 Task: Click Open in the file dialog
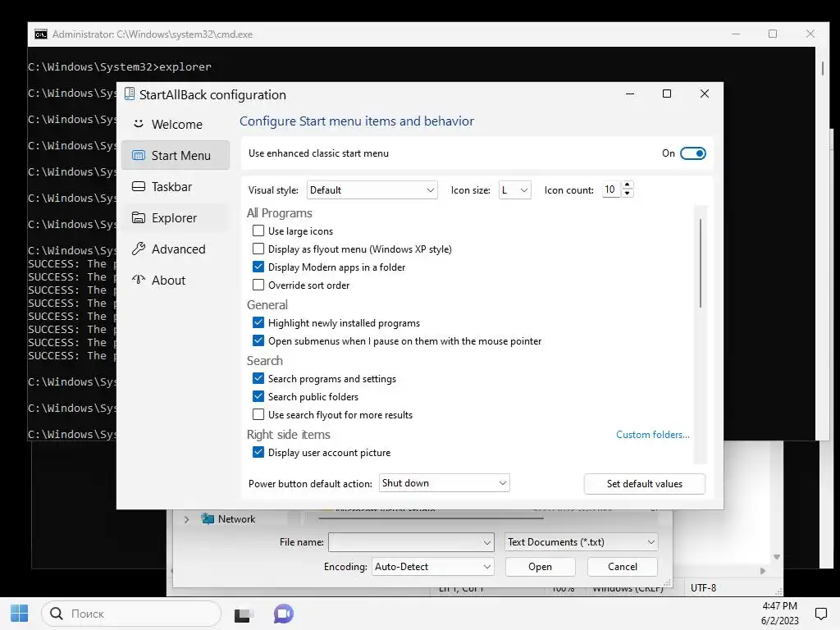pos(540,566)
